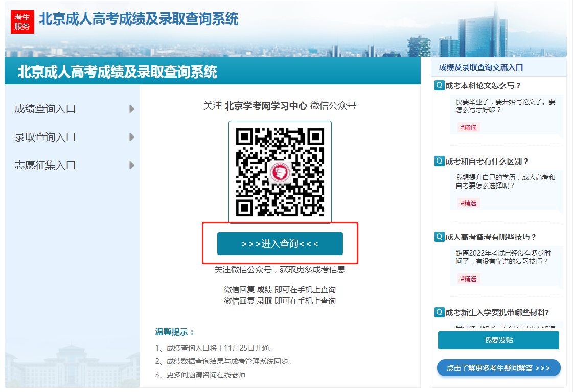Click the Q icon beside 成考和自考有什么区别

coord(439,161)
